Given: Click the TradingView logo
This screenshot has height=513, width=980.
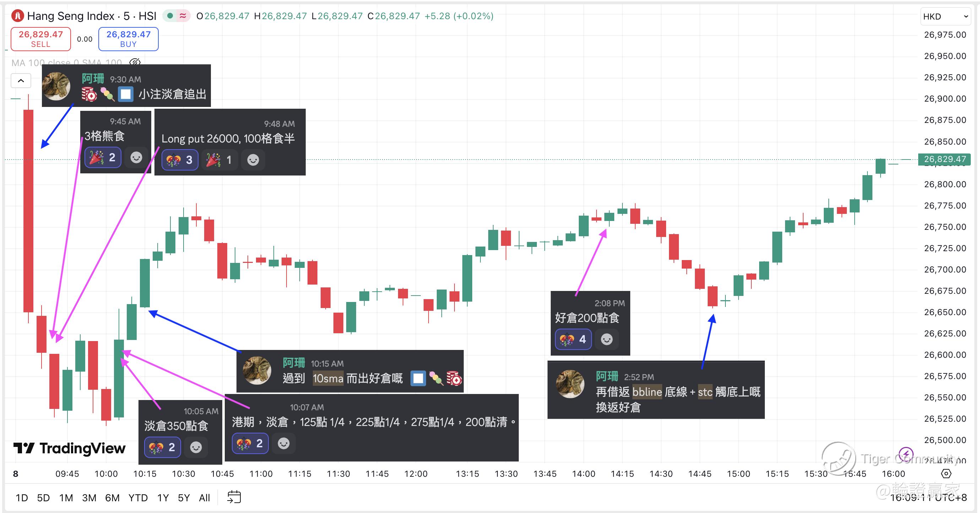Looking at the screenshot, I should (70, 448).
